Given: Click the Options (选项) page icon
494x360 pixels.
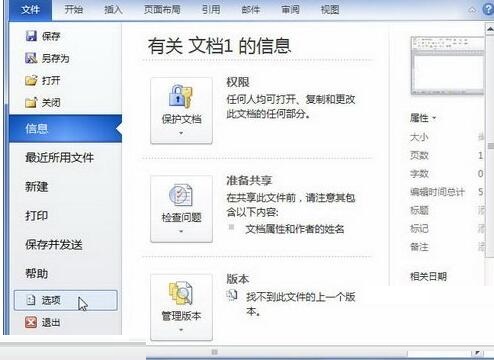Looking at the screenshot, I should point(31,300).
